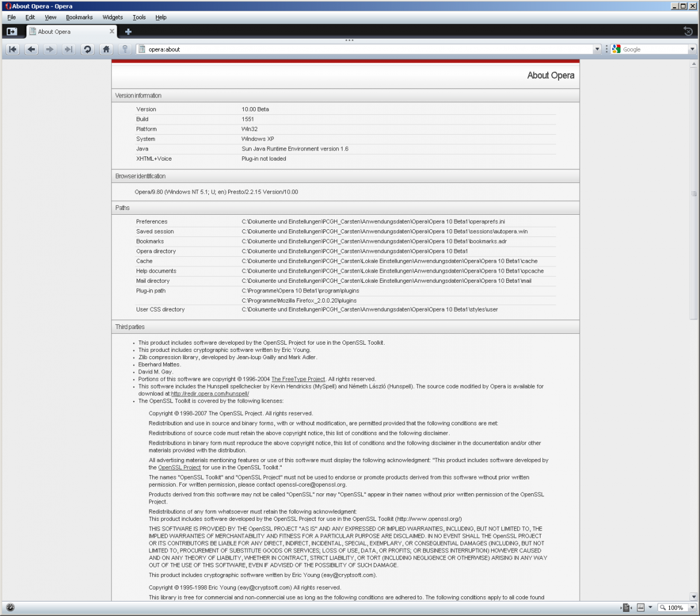This screenshot has height=616, width=700.
Task: Open the Widgets menu
Action: pos(113,17)
